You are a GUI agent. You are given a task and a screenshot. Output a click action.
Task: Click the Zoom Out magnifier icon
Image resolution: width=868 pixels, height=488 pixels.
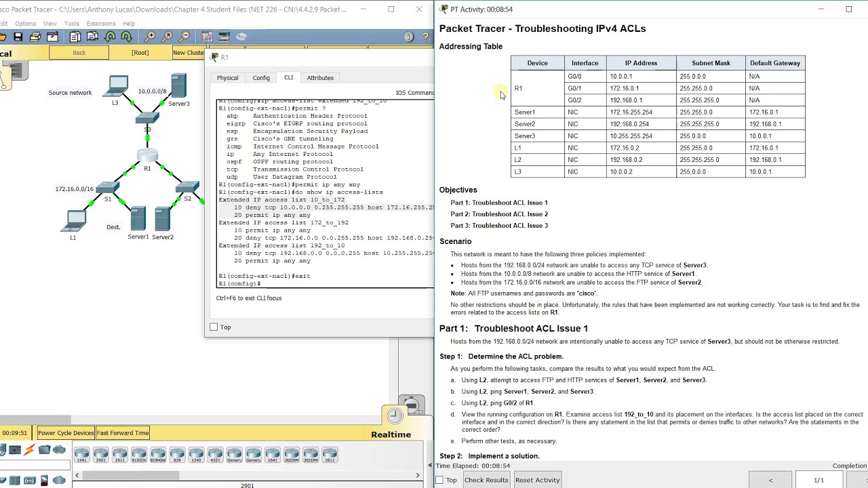184,37
